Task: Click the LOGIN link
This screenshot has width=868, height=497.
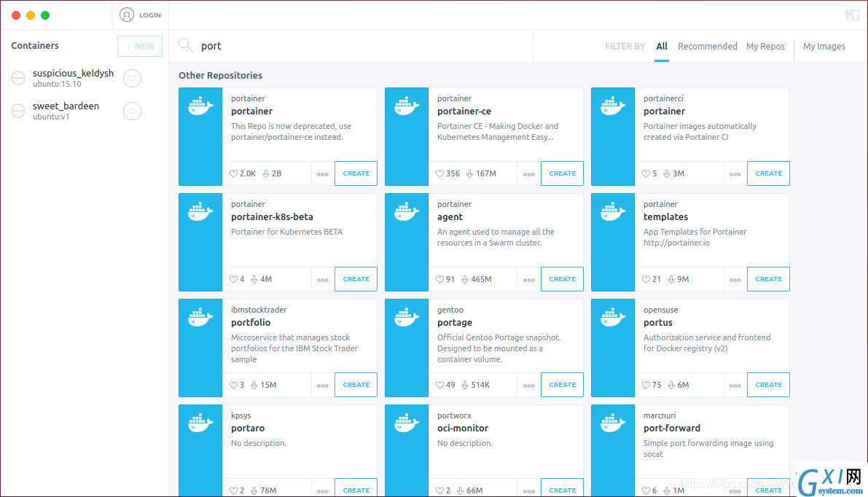Action: click(150, 15)
